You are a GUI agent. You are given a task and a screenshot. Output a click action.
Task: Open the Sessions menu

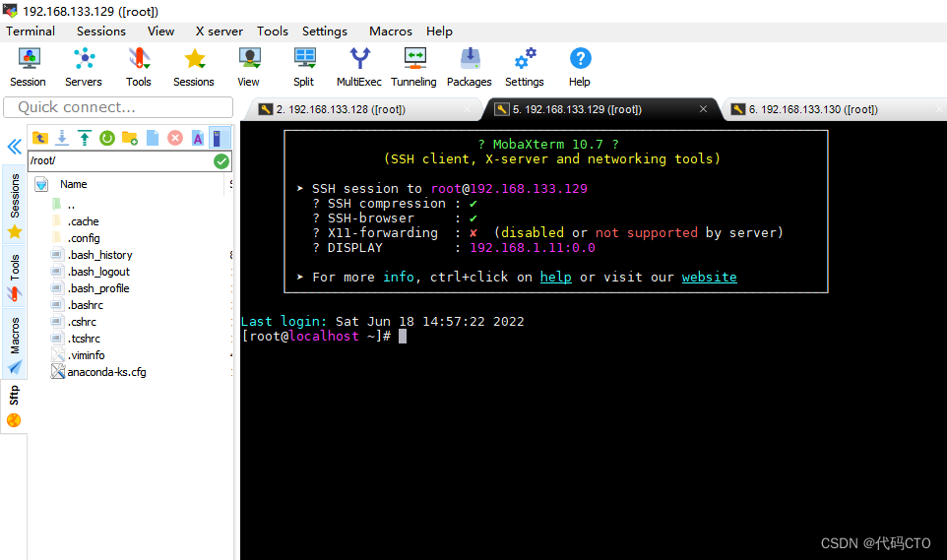click(x=100, y=31)
